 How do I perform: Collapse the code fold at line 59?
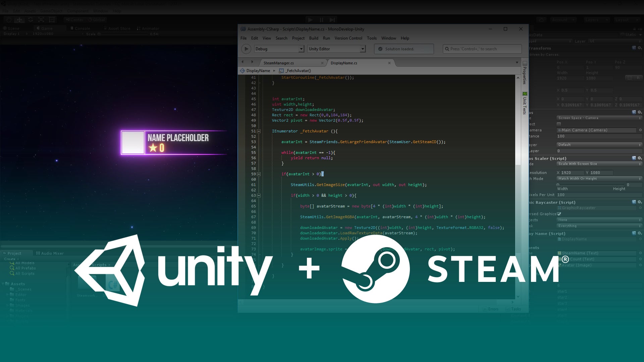tap(259, 174)
